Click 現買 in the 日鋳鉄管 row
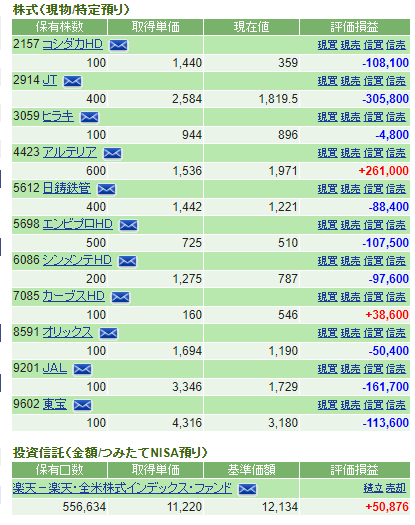 pos(328,189)
